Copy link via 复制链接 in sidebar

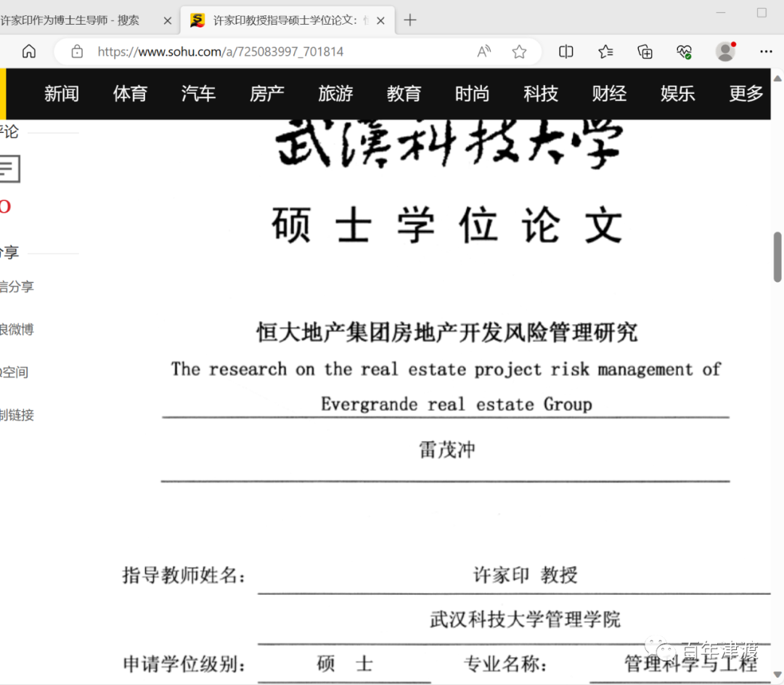pos(17,415)
